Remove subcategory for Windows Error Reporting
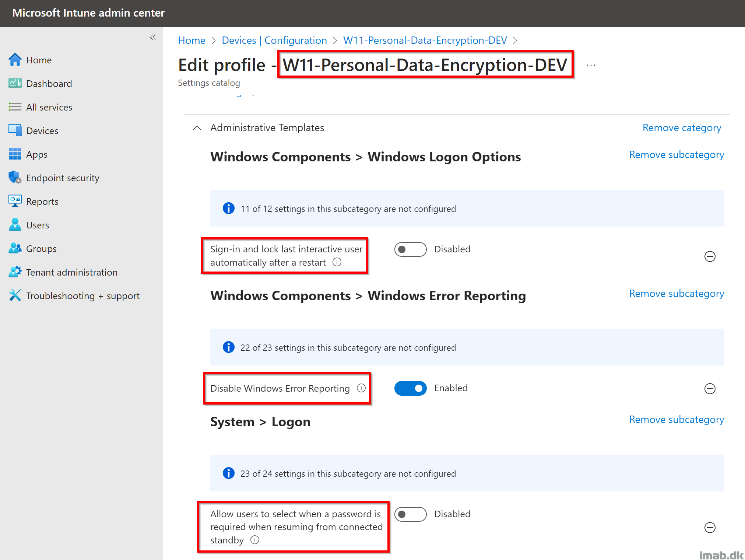745x560 pixels. (677, 294)
